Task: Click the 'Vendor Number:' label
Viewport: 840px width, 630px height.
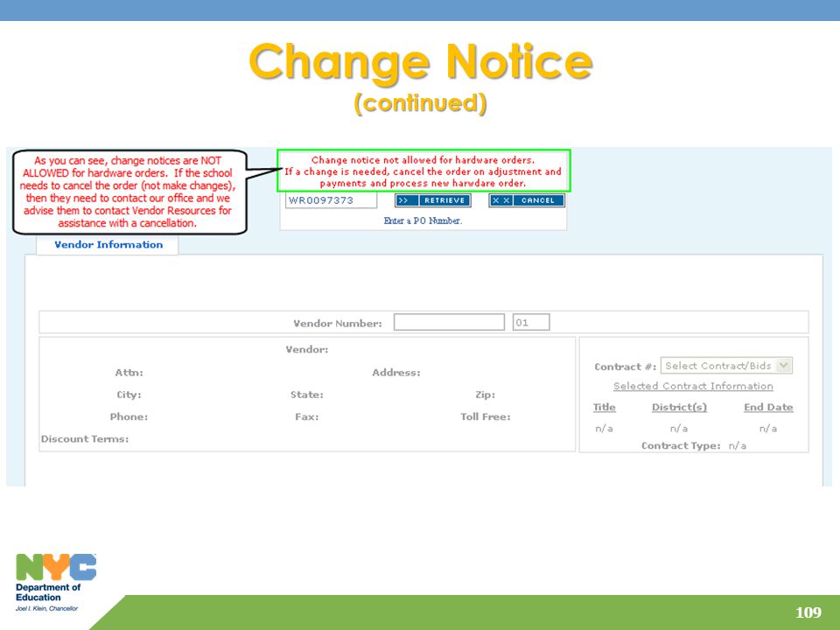Action: click(338, 324)
